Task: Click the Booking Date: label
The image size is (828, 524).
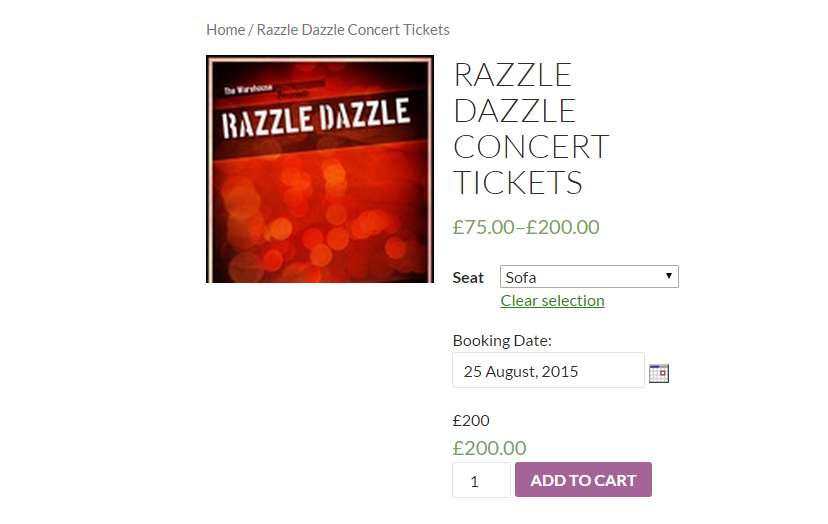Action: (x=502, y=341)
